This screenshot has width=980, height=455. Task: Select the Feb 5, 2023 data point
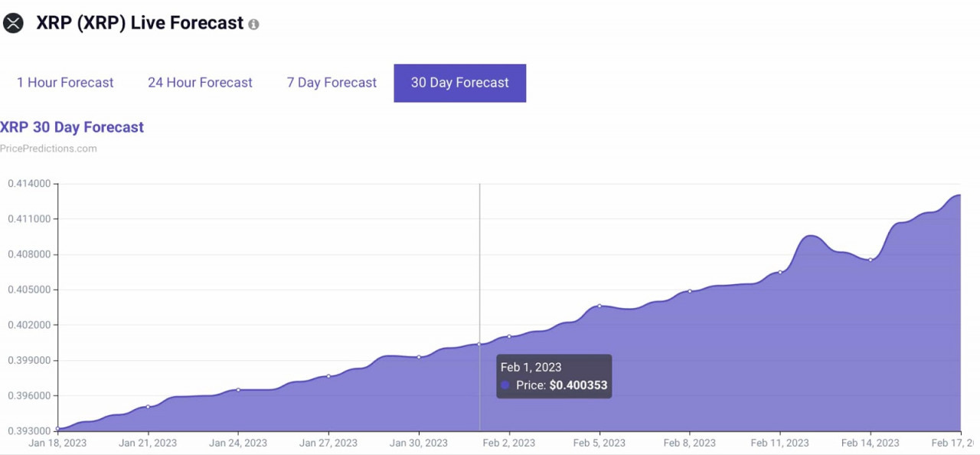tap(599, 306)
